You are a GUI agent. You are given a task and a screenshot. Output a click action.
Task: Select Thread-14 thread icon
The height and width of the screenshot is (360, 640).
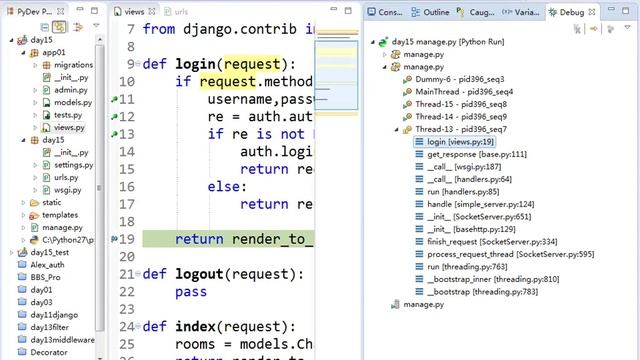point(407,117)
